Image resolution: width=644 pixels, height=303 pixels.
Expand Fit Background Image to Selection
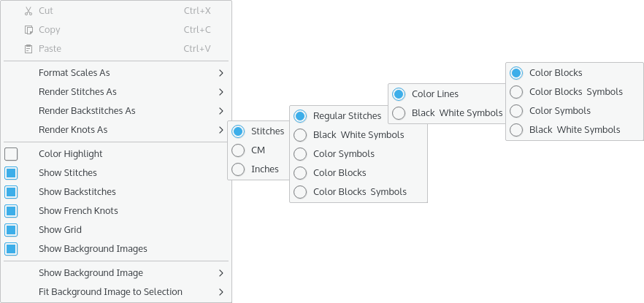tap(116, 292)
